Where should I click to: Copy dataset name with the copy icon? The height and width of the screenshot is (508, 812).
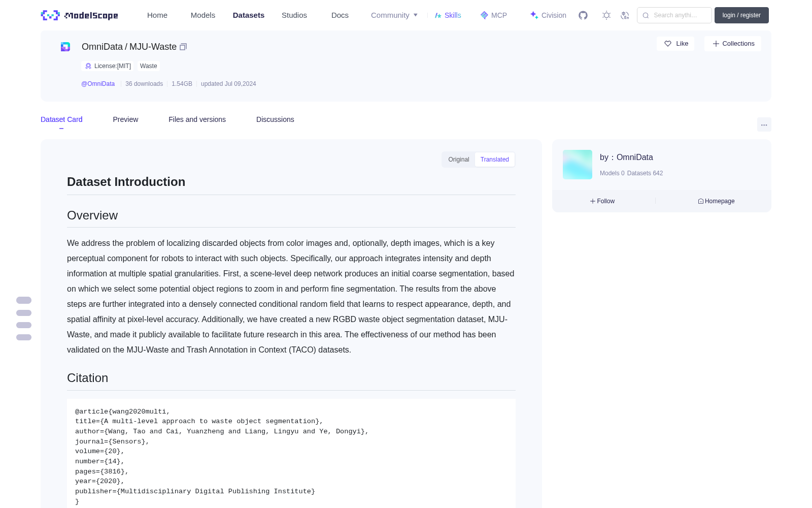[x=183, y=47]
